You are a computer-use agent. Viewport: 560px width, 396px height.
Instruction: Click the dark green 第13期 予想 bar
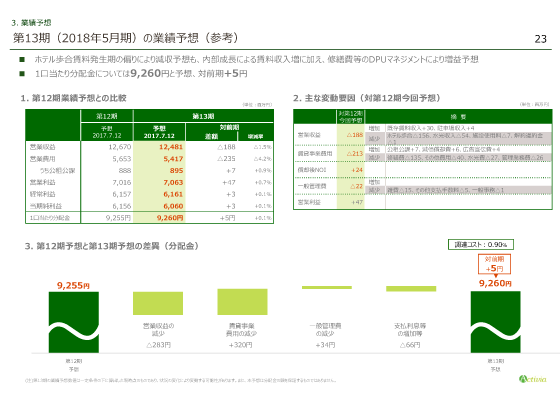(x=495, y=322)
